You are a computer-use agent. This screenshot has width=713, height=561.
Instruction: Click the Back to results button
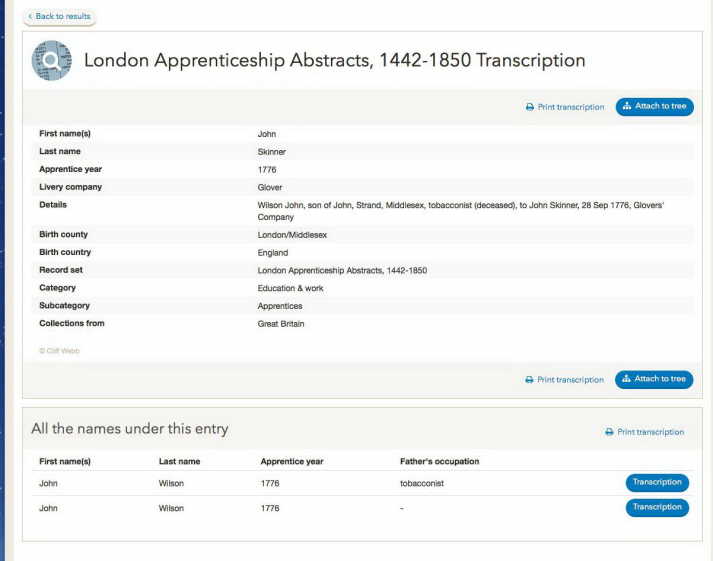point(60,17)
